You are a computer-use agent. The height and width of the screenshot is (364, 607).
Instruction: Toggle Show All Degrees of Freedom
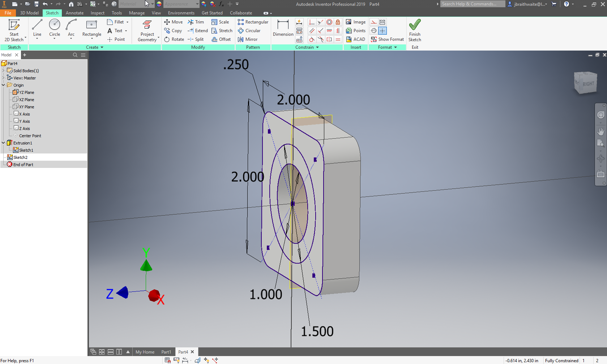[206, 360]
